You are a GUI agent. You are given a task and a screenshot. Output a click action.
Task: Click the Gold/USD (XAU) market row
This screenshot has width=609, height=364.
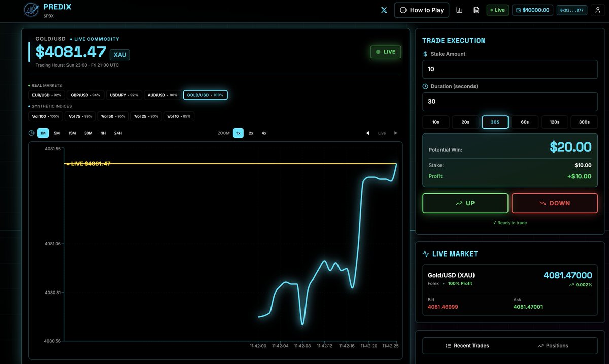[510, 291]
